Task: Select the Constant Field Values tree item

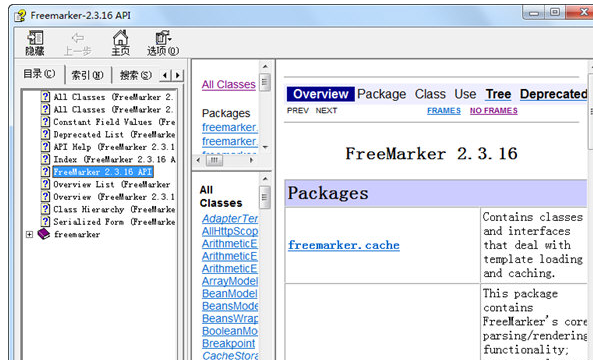Action: click(x=114, y=122)
